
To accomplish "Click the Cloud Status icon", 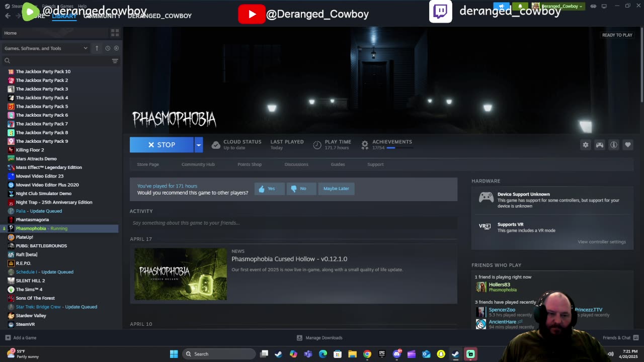I will point(216,145).
